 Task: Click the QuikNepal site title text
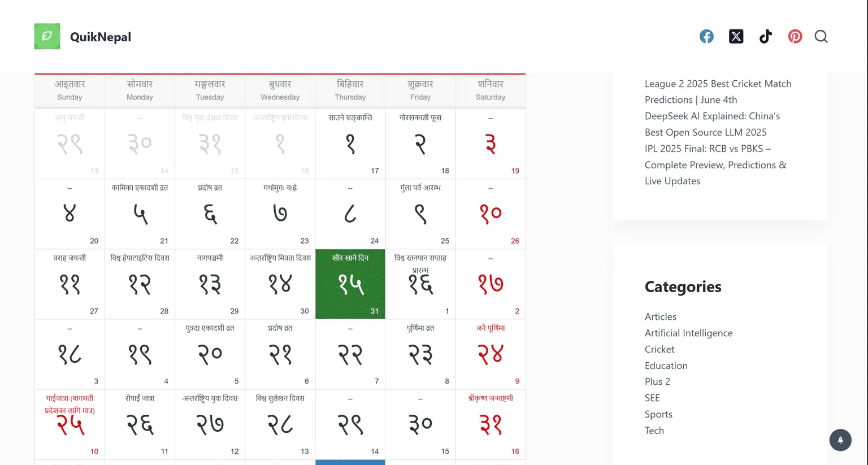point(101,36)
